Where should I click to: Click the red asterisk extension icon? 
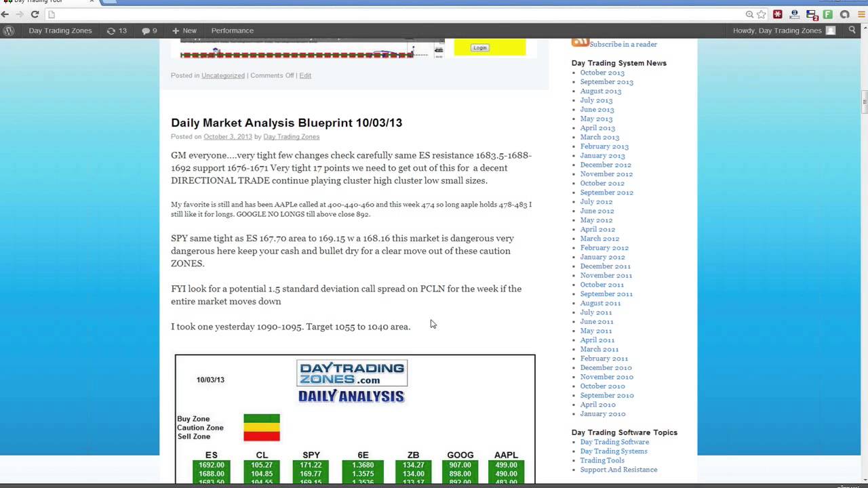click(778, 14)
